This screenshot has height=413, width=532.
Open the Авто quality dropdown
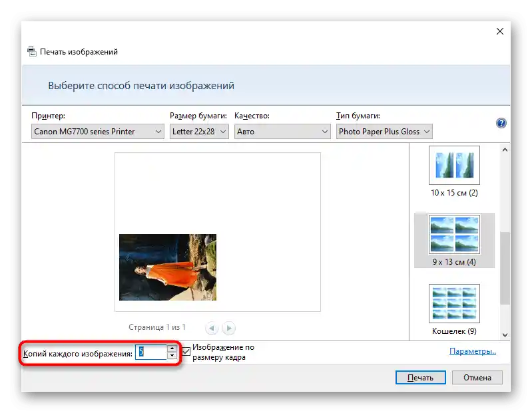pos(282,132)
